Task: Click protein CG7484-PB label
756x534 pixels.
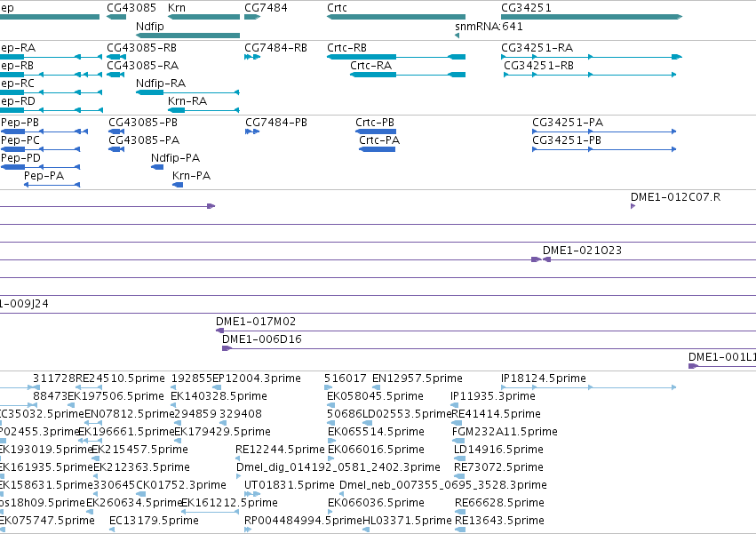Action: tap(276, 122)
